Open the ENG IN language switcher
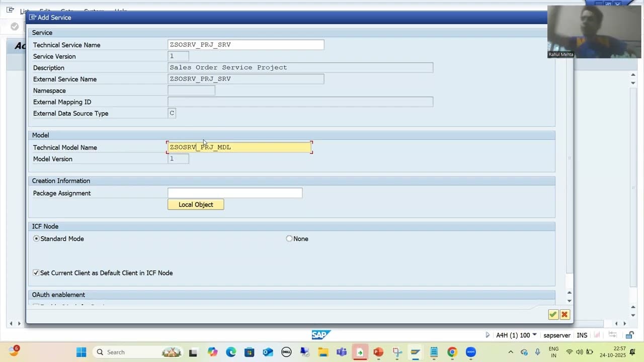644x362 pixels. pos(553,352)
